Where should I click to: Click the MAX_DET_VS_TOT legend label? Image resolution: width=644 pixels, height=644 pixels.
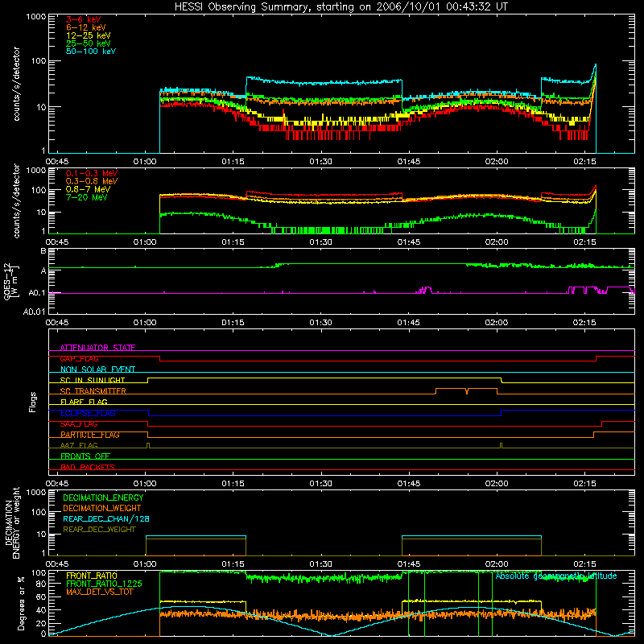click(99, 592)
